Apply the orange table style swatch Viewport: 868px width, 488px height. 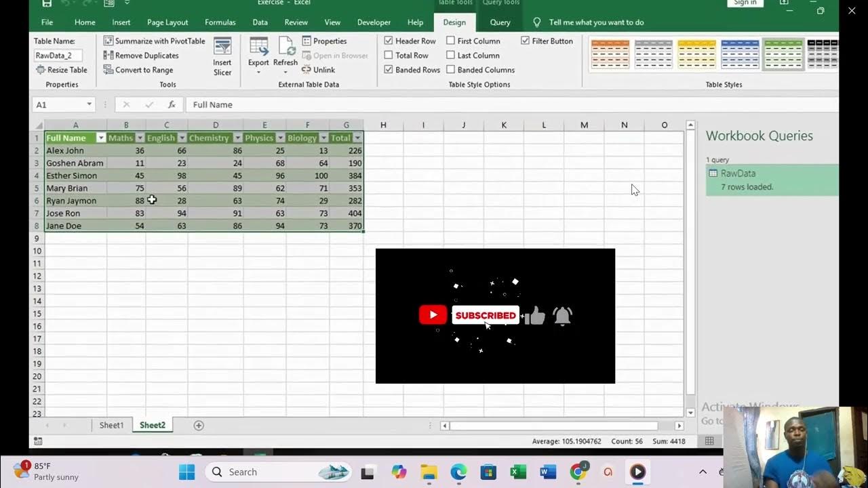pos(610,54)
